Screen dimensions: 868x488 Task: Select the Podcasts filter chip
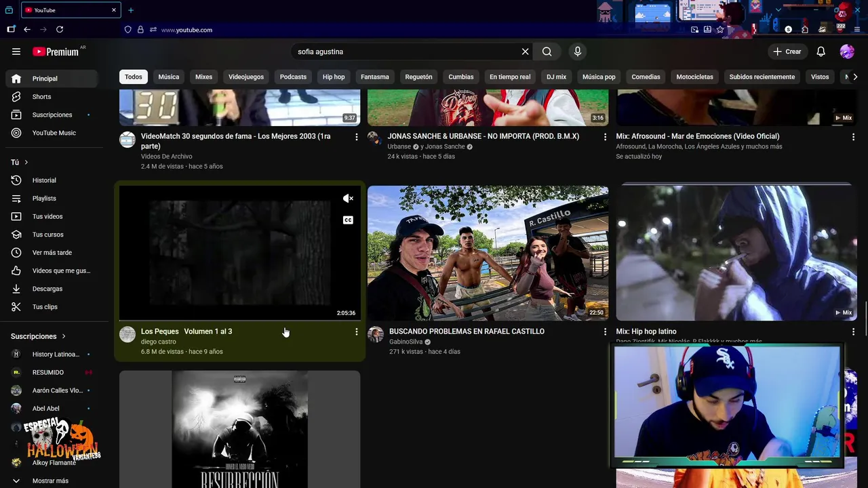point(293,77)
